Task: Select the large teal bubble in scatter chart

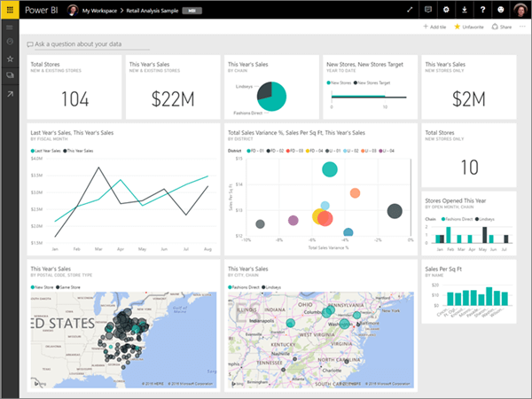Action: click(x=330, y=169)
